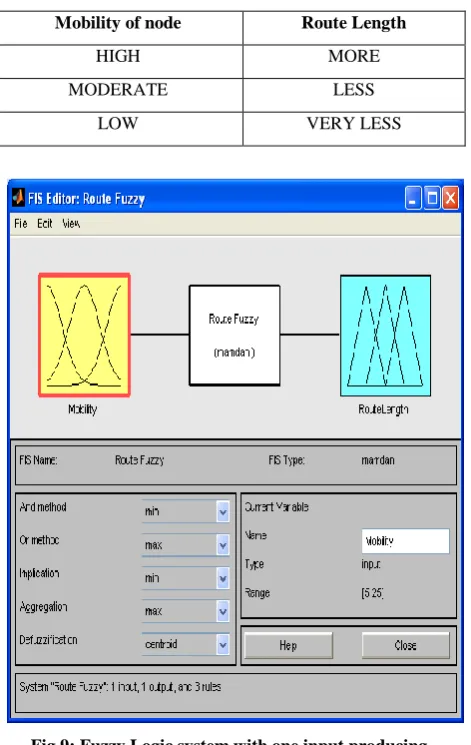
Task: Click the MODERATE cell in the table
Action: click(118, 89)
